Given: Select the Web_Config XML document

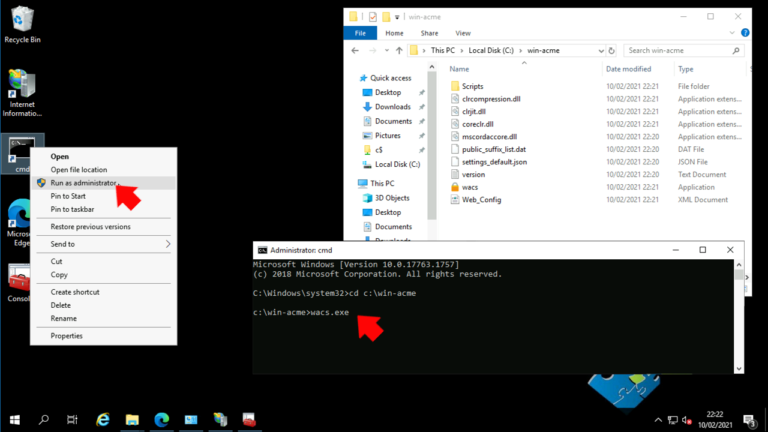Looking at the screenshot, I should pyautogui.click(x=481, y=200).
